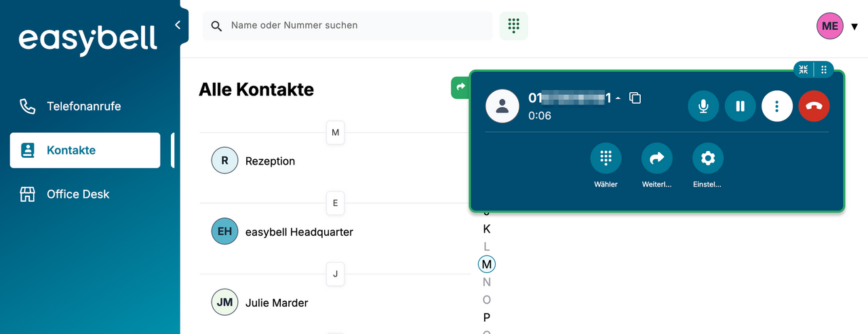This screenshot has width=868, height=334.
Task: Put the active call on hold
Action: (741, 106)
